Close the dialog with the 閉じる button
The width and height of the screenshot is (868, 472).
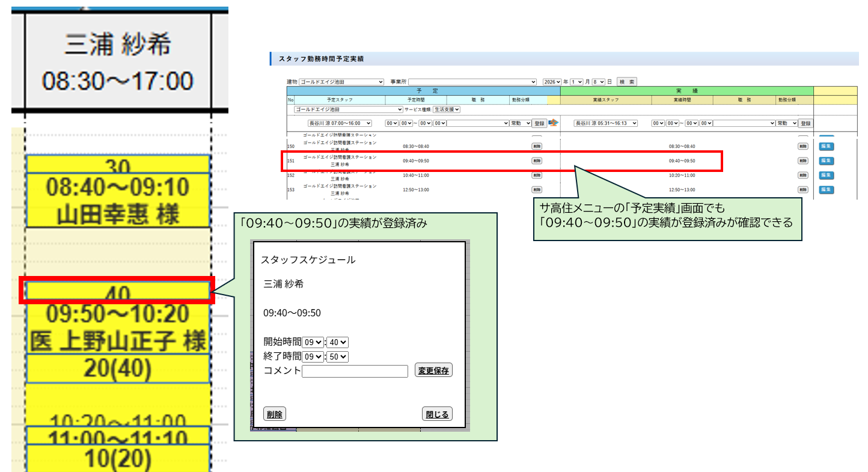[437, 414]
